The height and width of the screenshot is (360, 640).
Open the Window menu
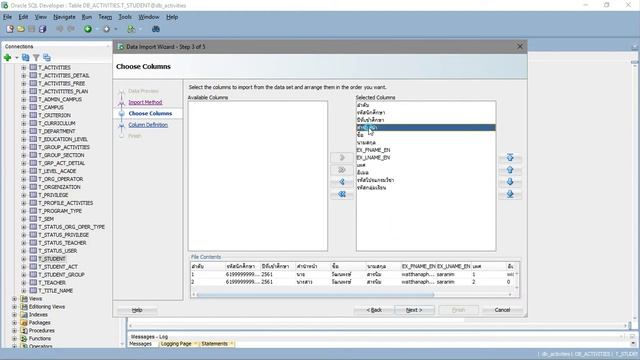pos(149,17)
